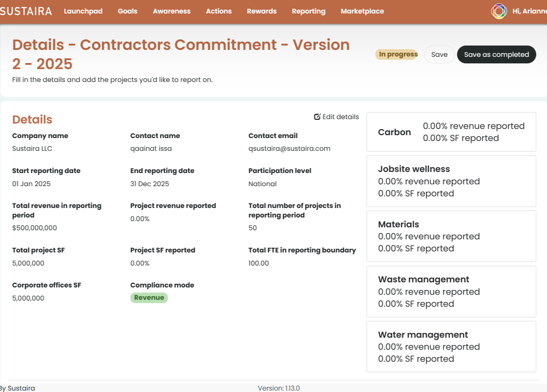Viewport: 547px width, 392px height.
Task: Open the user avatar icon
Action: pyautogui.click(x=499, y=11)
